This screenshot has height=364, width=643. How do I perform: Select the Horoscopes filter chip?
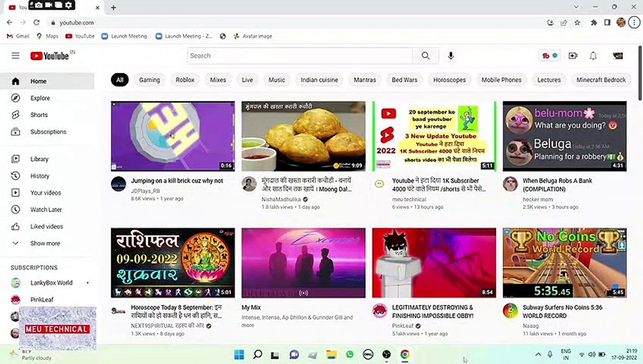[449, 80]
